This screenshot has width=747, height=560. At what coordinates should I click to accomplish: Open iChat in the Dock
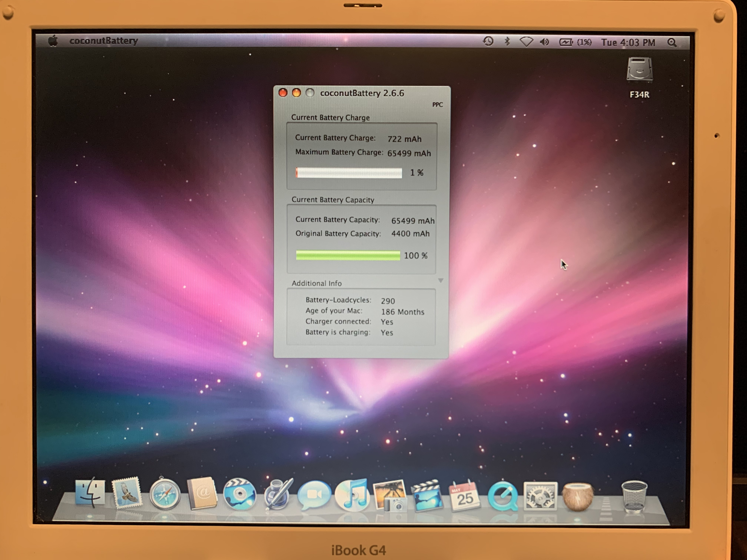314,495
